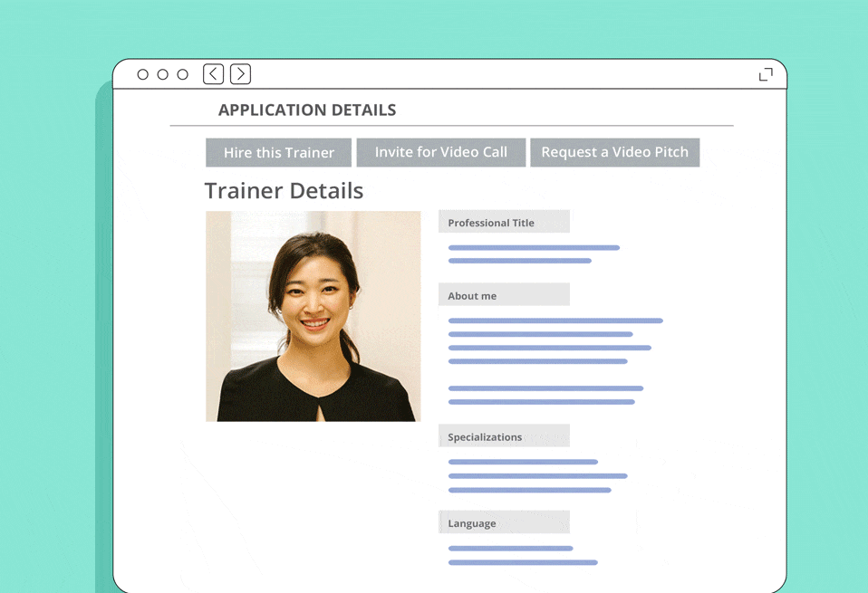Click the browser back arrow button
This screenshot has height=593, width=868.
pyautogui.click(x=213, y=74)
